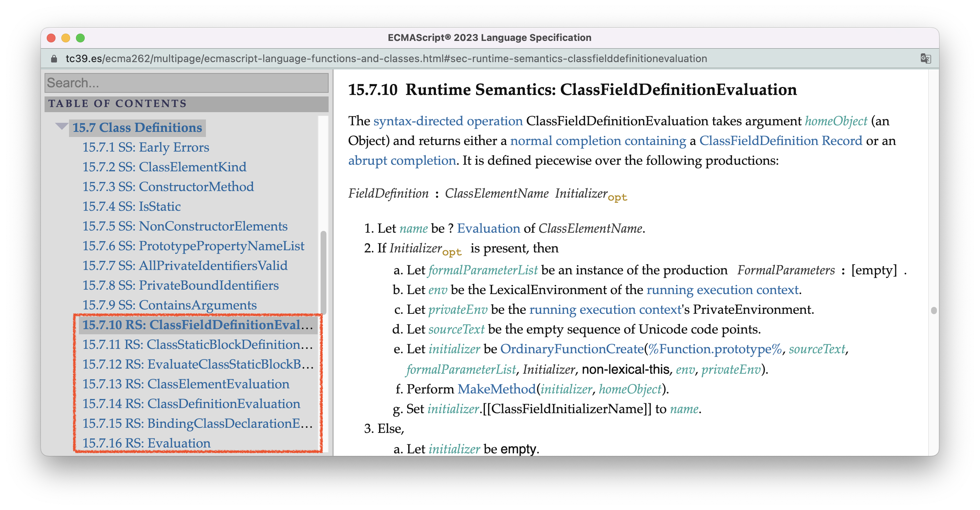This screenshot has width=980, height=510.
Task: Collapse the 15.7 Class Definitions triangle
Action: click(x=61, y=126)
